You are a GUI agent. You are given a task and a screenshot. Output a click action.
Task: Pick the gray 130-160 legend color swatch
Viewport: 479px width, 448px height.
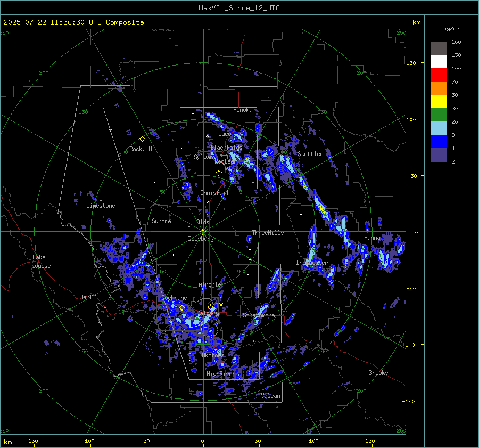click(439, 48)
